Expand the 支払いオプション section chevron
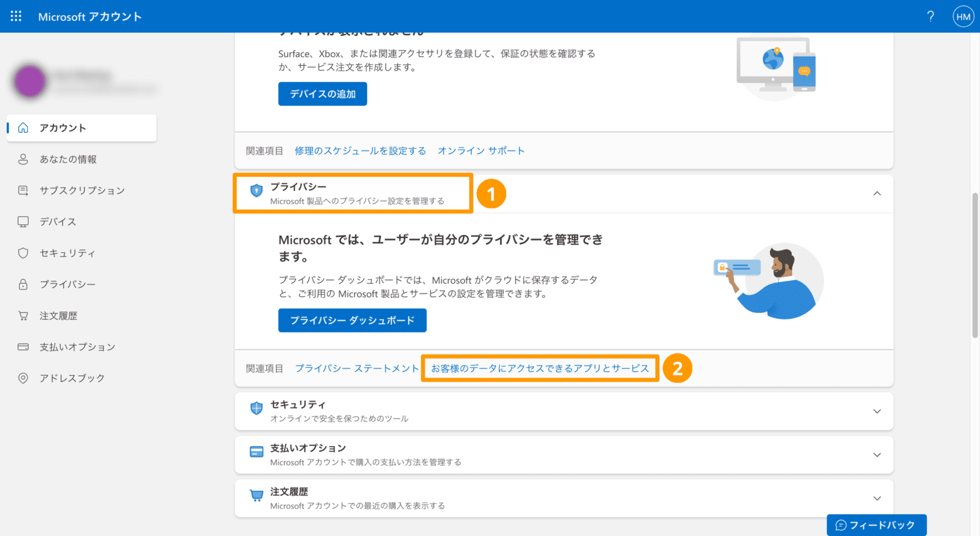Viewport: 980px width, 536px height. pyautogui.click(x=877, y=455)
